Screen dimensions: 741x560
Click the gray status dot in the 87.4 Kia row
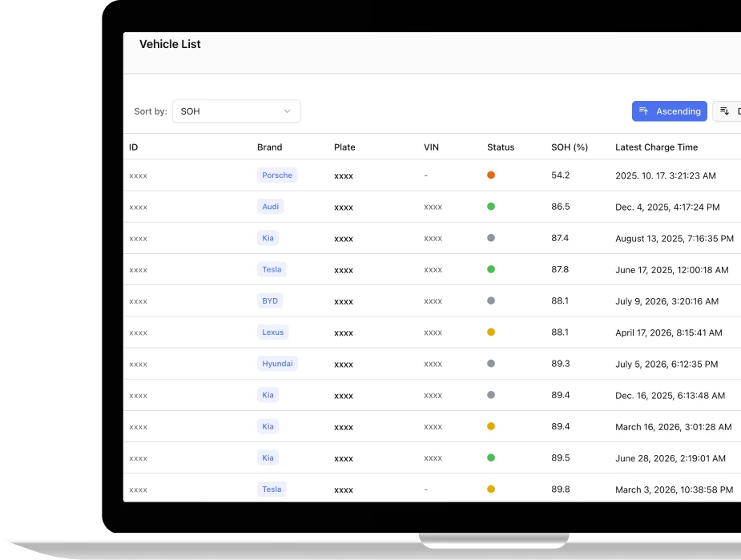click(491, 238)
